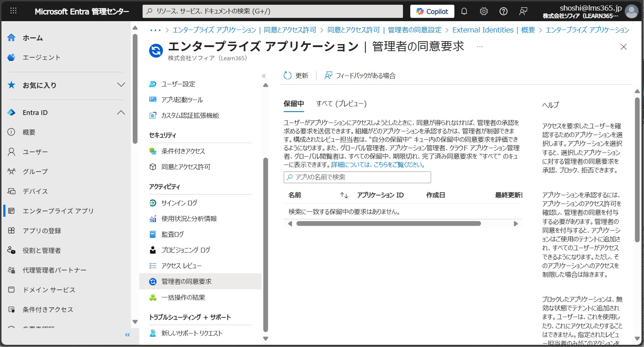Click the アプリの名前で検索 search field
The image size is (644, 347).
point(357,177)
